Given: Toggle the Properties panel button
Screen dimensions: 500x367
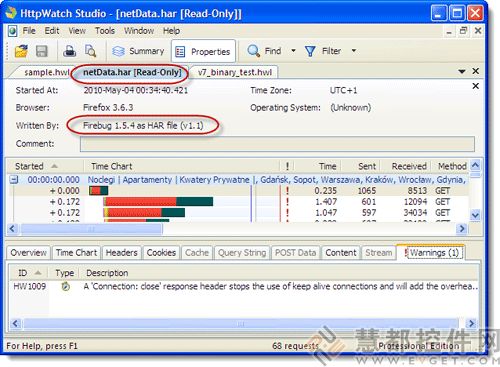Looking at the screenshot, I should 203,51.
